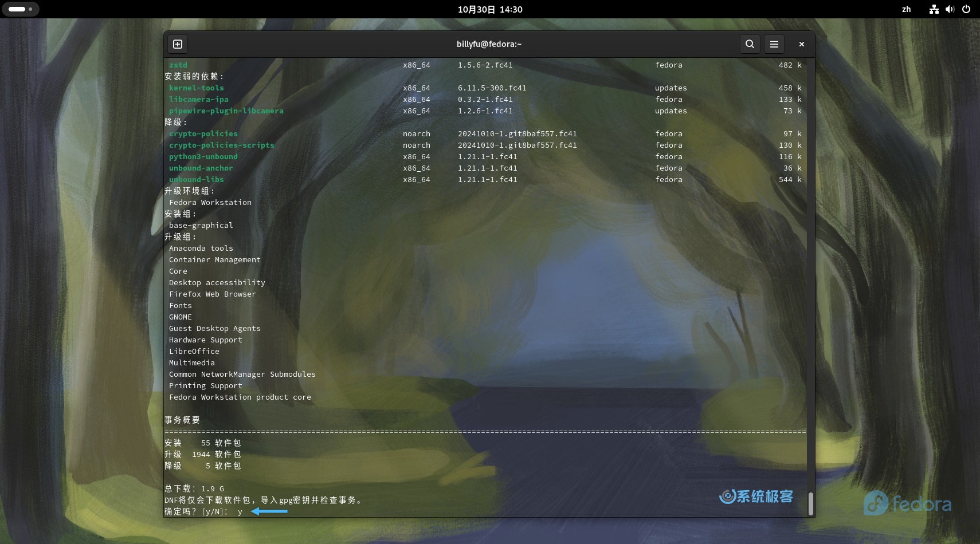Image resolution: width=980 pixels, height=544 pixels.
Task: Click the Core group line
Action: [178, 271]
